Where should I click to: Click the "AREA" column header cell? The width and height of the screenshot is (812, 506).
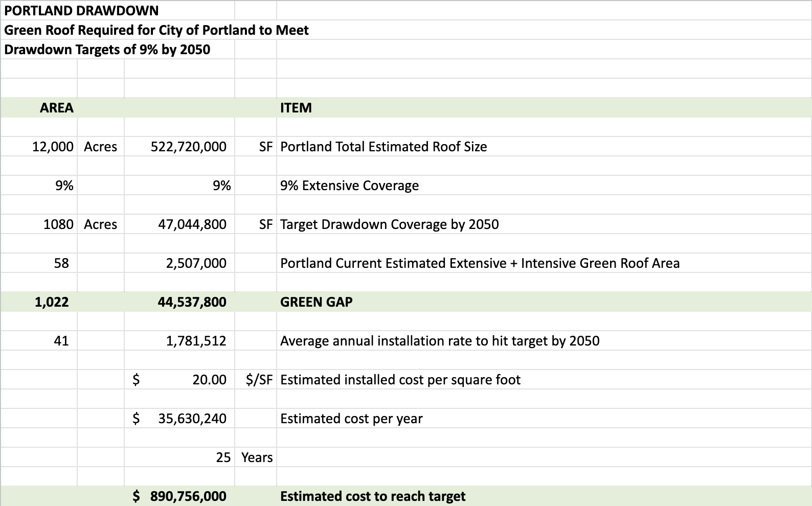tap(57, 108)
